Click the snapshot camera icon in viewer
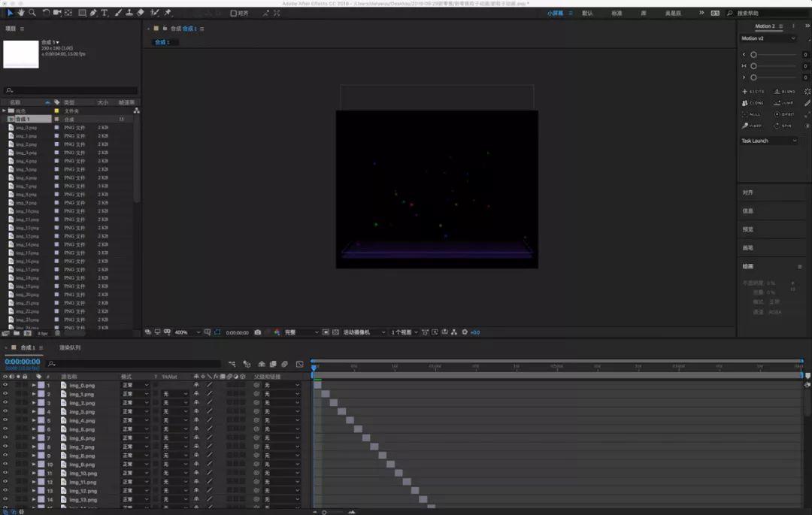 point(258,332)
